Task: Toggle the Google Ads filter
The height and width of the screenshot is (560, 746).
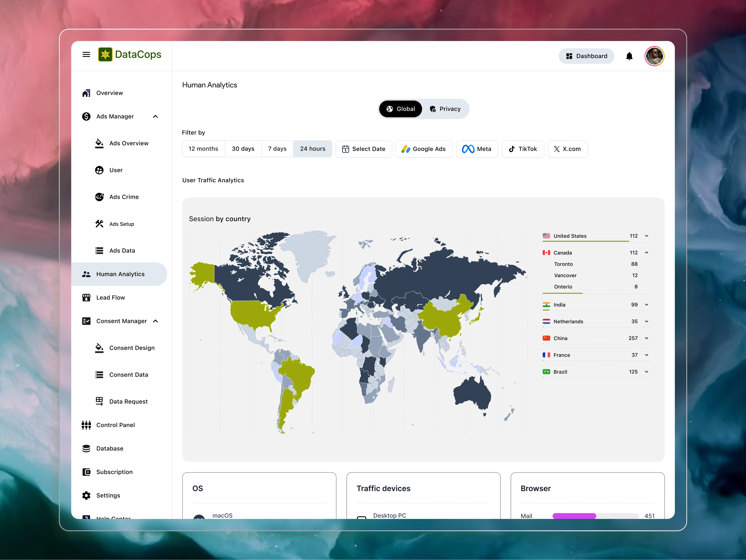Action: (x=424, y=149)
